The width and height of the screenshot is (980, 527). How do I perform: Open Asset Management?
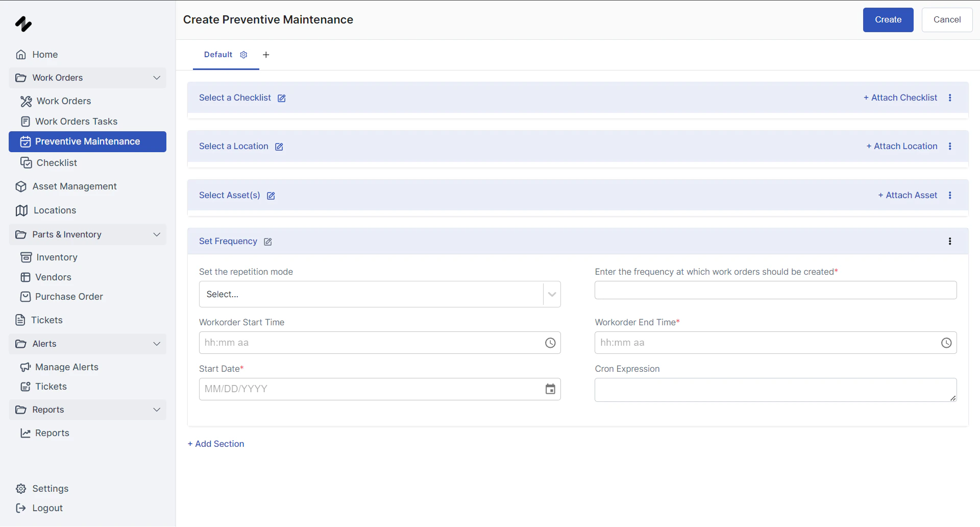point(87,186)
